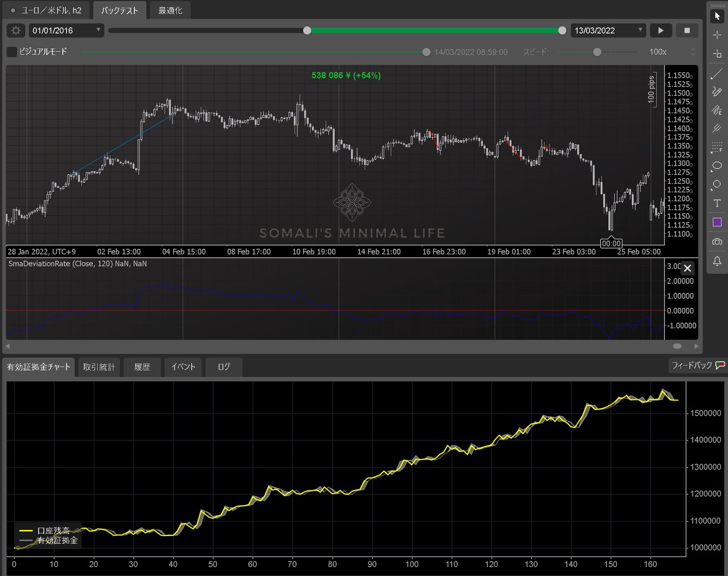View the ログ tab
The width and height of the screenshot is (728, 576).
pos(224,367)
